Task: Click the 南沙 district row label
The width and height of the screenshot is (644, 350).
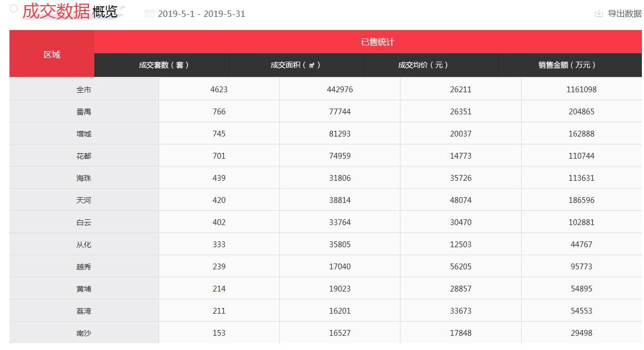Action: [x=84, y=333]
